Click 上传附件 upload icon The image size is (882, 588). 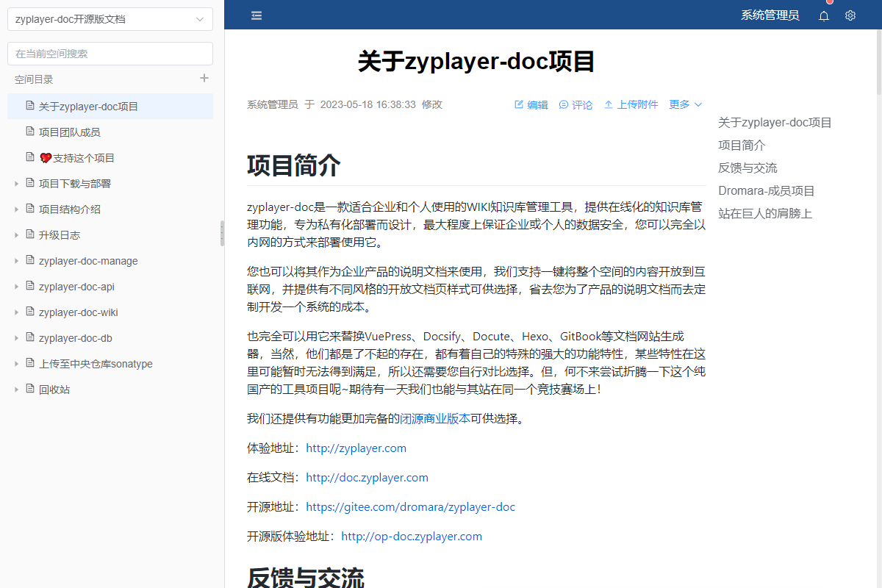click(x=609, y=105)
